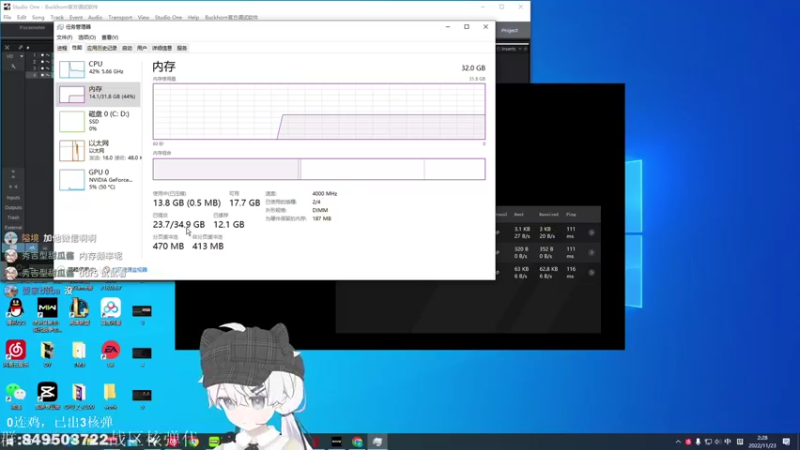Click first row's round button in network table
This screenshot has width=800, height=450.
(591, 233)
